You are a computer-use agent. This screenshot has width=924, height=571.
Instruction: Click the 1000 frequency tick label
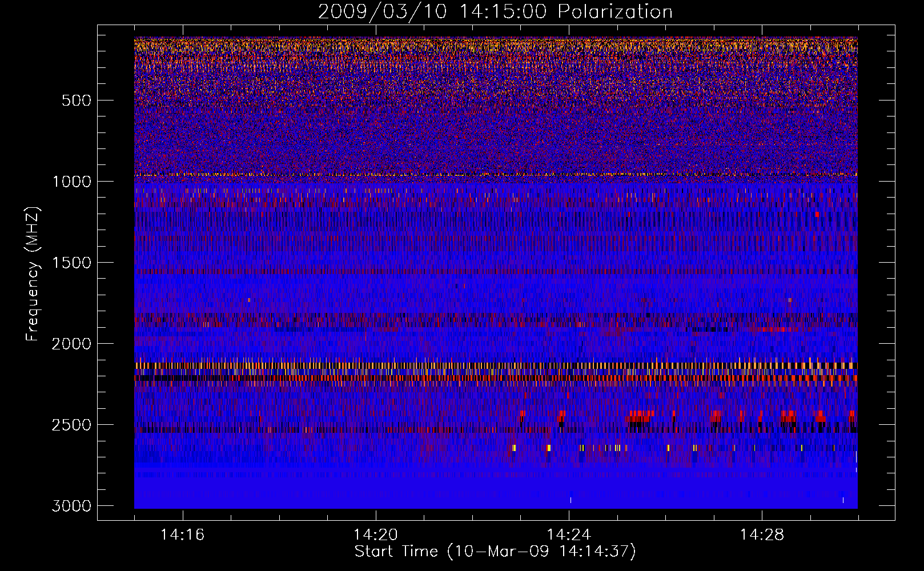(x=71, y=182)
